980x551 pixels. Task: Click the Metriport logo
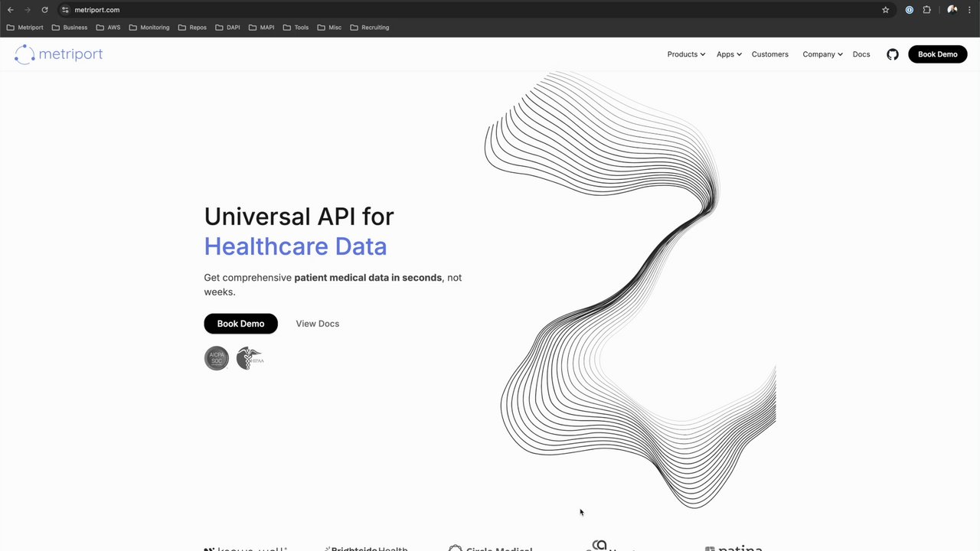(58, 54)
